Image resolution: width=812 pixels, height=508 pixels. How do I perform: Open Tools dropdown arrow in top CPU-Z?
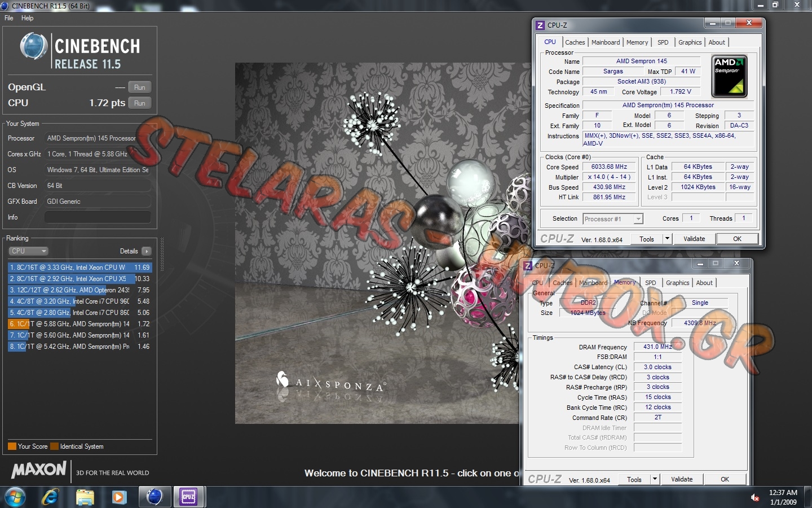coord(667,239)
